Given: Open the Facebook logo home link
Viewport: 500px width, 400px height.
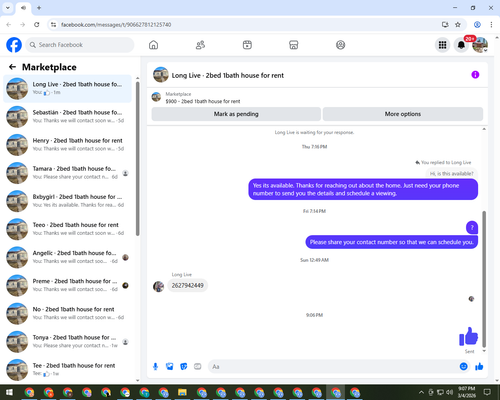Looking at the screenshot, I should pyautogui.click(x=14, y=45).
